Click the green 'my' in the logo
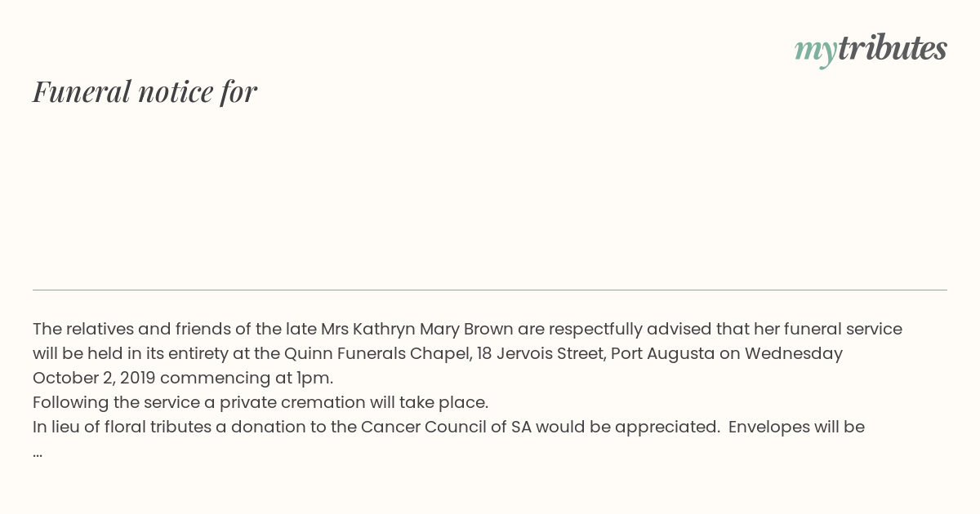This screenshot has height=514, width=980. pyautogui.click(x=816, y=52)
